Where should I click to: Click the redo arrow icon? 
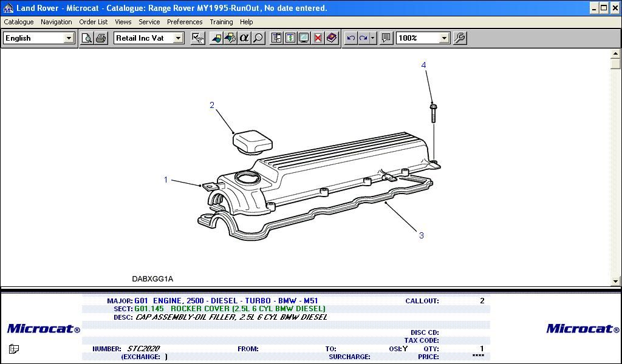[x=363, y=38]
